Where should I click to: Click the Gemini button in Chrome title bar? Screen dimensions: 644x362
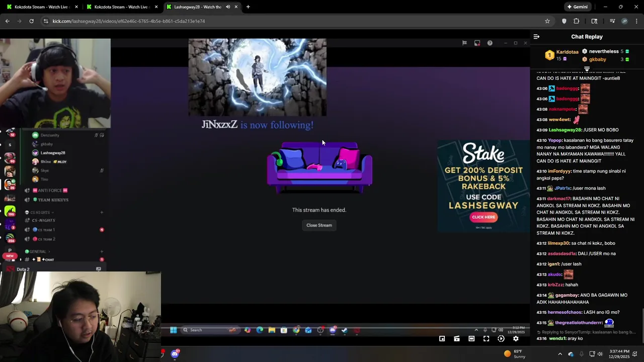pos(578,7)
